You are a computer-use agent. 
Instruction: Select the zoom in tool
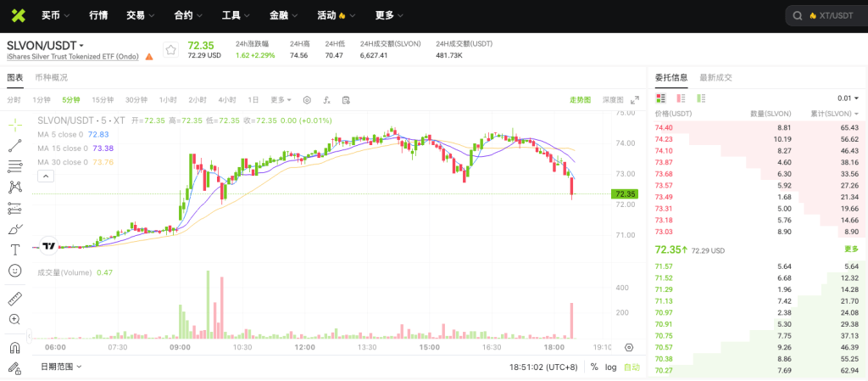(x=15, y=320)
